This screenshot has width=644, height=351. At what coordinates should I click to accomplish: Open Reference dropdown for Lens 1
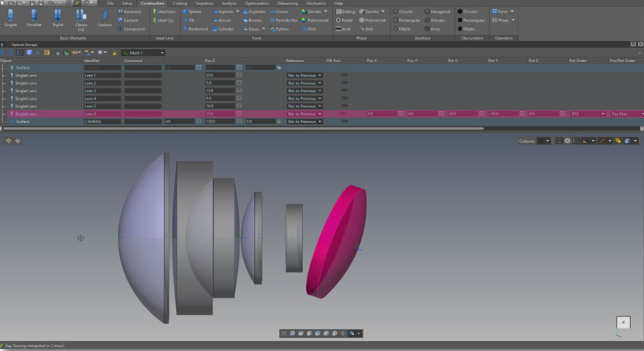click(304, 76)
